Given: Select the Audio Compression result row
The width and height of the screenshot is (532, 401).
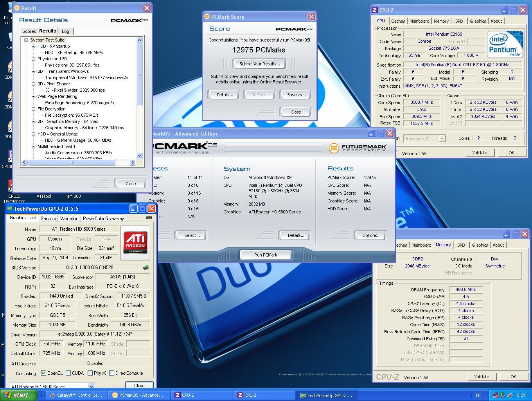Looking at the screenshot, I should [78, 153].
